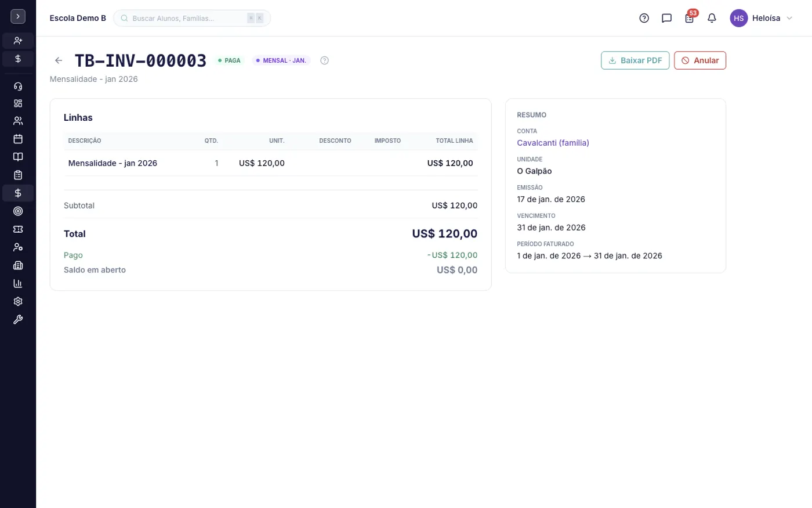Focus the Buscar Alunos, Famílias search field

[x=192, y=18]
